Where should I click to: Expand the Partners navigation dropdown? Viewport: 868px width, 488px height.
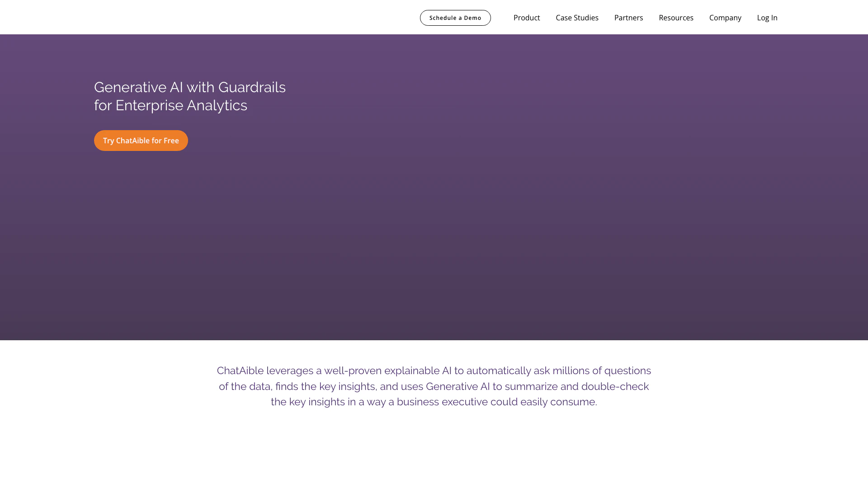[x=628, y=18]
